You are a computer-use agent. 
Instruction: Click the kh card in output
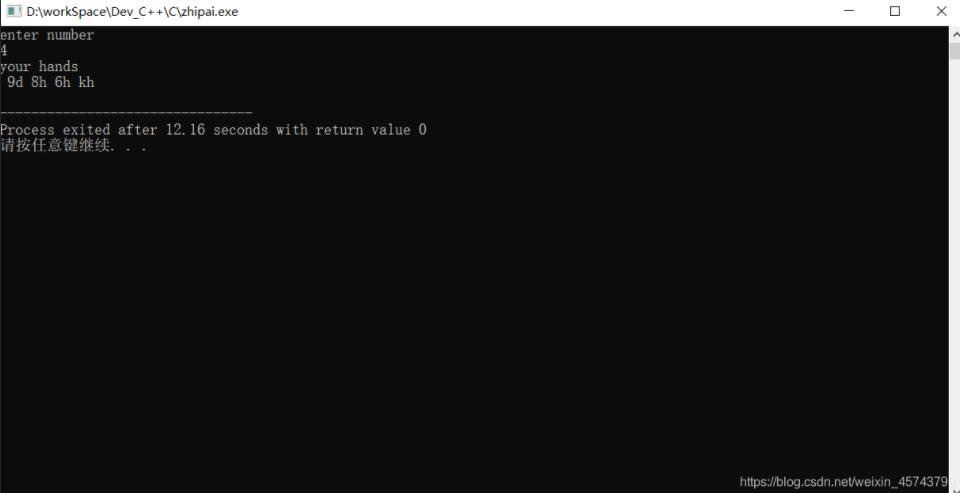click(x=86, y=82)
